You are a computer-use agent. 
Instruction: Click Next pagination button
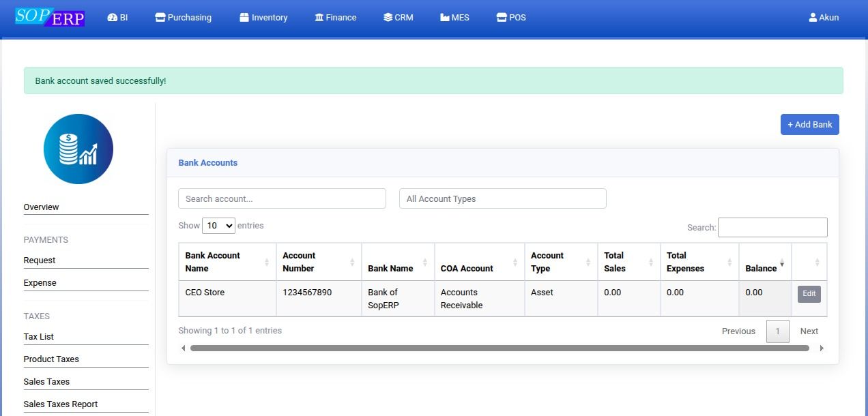click(809, 331)
